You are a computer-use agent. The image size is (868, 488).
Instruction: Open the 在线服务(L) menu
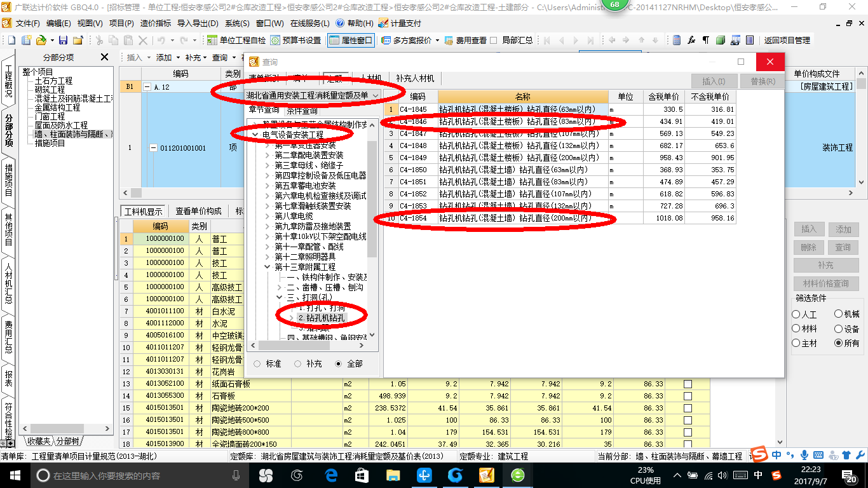pyautogui.click(x=309, y=23)
